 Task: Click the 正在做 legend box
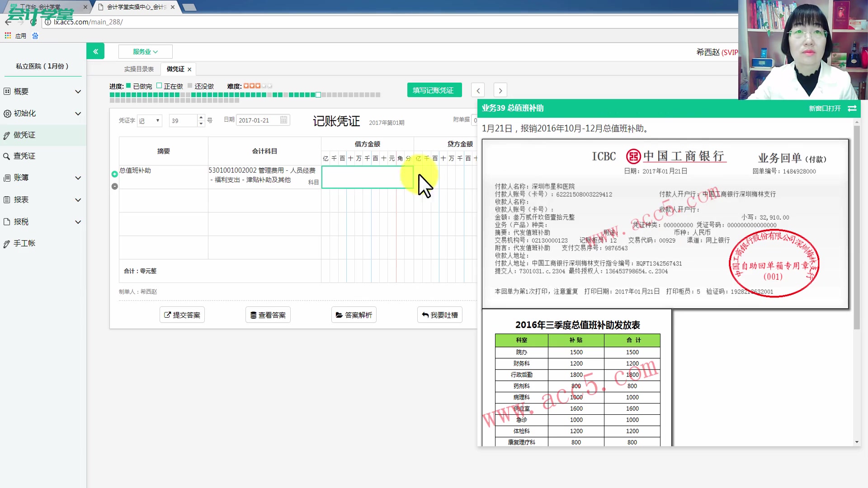pyautogui.click(x=159, y=86)
